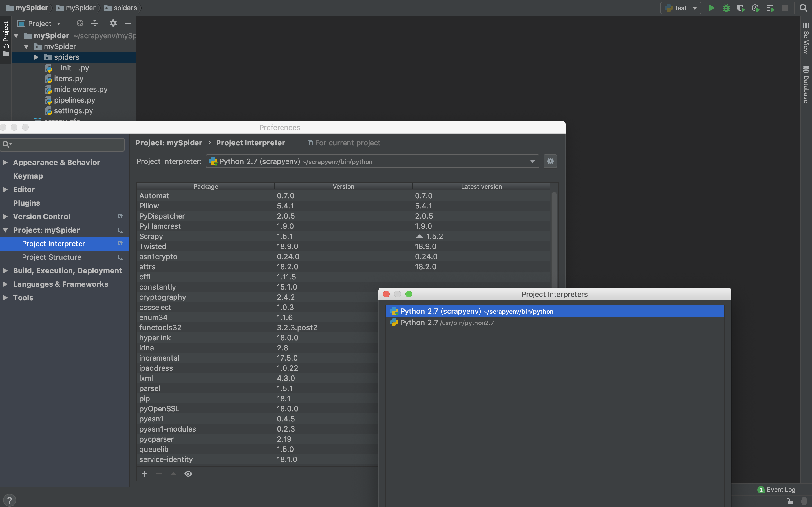Toggle the Project tool window tab

coord(6,39)
